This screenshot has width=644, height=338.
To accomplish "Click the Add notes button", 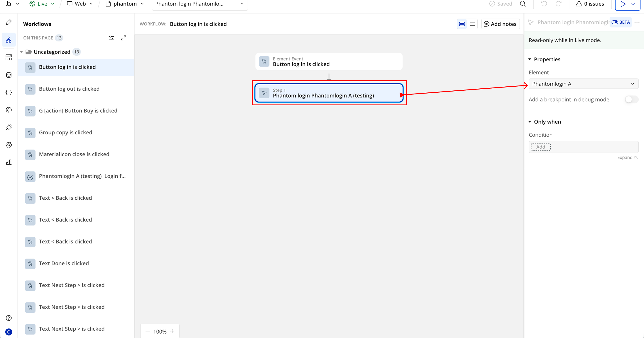I will tap(500, 24).
